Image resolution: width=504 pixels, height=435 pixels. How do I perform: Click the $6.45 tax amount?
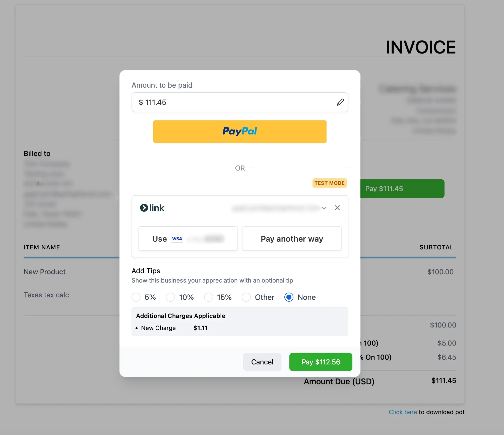[x=447, y=357]
